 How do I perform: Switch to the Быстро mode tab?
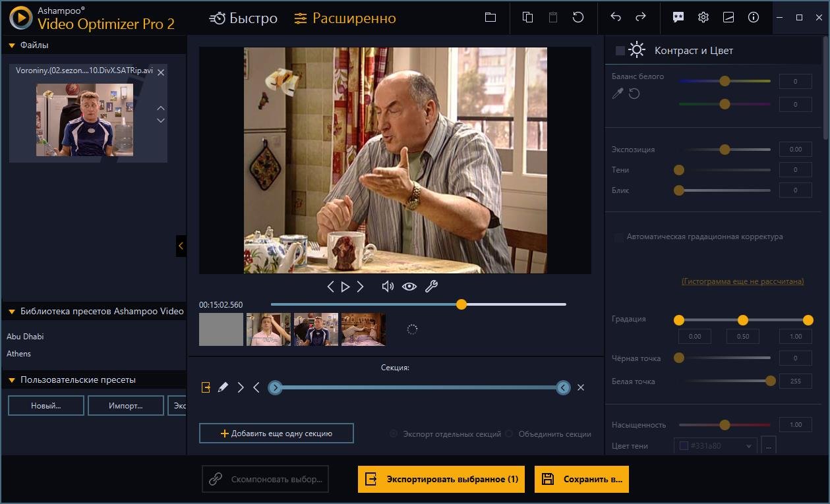click(243, 18)
